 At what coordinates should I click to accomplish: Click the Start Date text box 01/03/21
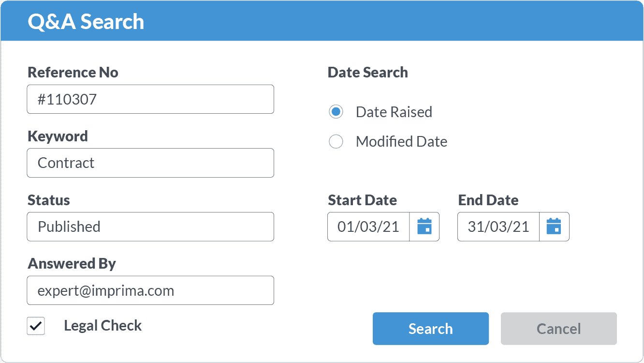[368, 227]
